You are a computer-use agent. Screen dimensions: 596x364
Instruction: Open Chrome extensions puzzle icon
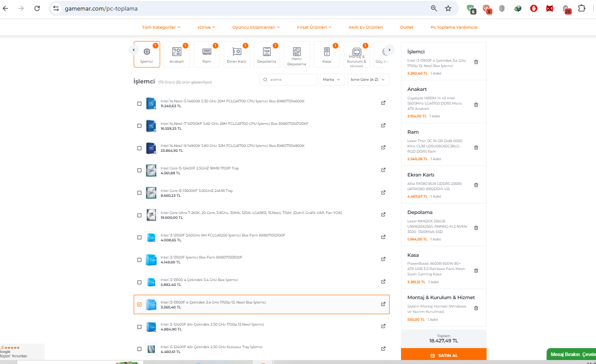tap(581, 8)
